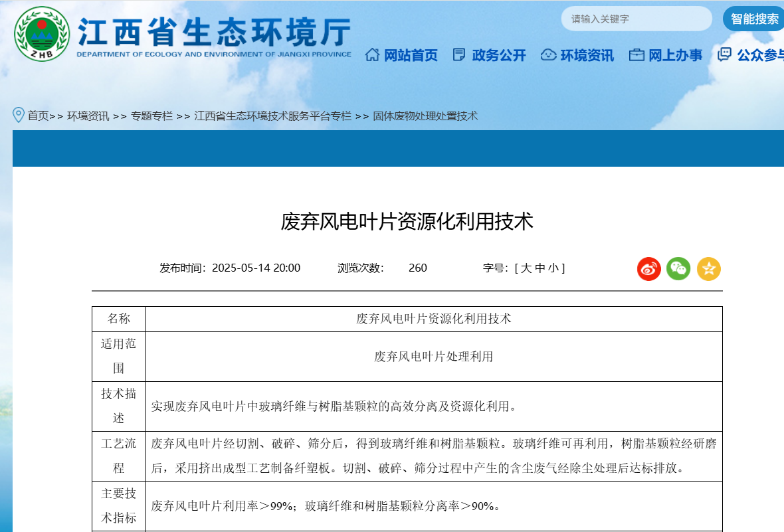Viewport: 784px width, 532px height.
Task: Share article via the WeChat icon
Action: click(x=678, y=268)
